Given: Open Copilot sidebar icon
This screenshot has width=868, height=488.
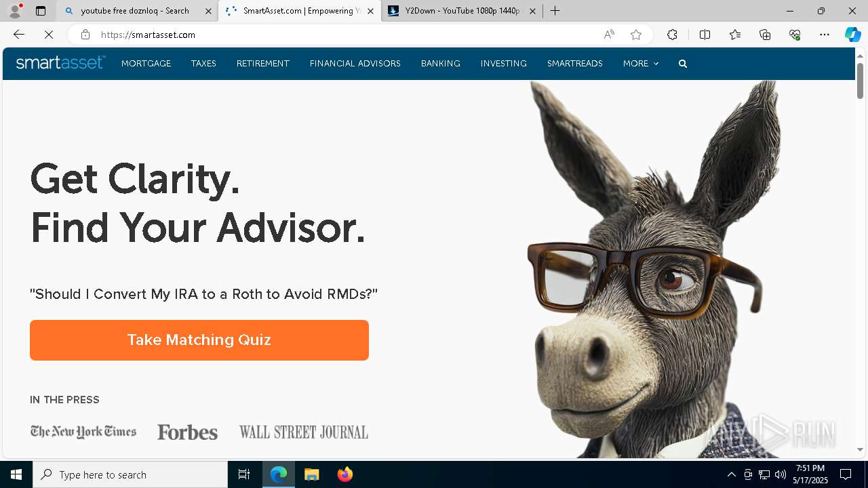Looking at the screenshot, I should 852,35.
